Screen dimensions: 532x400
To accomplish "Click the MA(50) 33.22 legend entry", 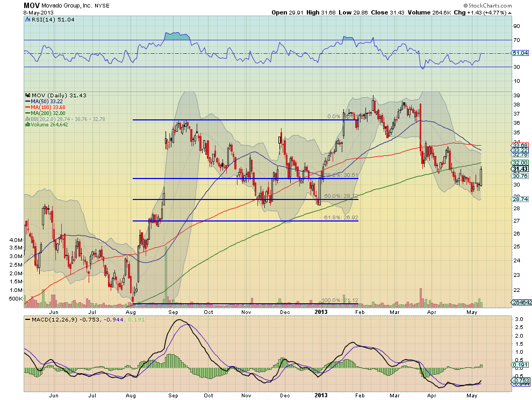I will coord(46,102).
